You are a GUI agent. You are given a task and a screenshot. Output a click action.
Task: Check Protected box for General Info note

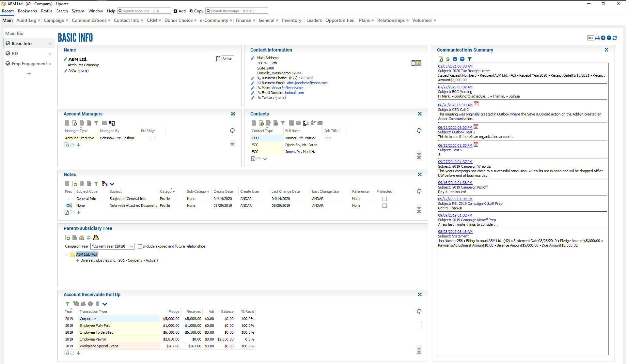pyautogui.click(x=384, y=199)
